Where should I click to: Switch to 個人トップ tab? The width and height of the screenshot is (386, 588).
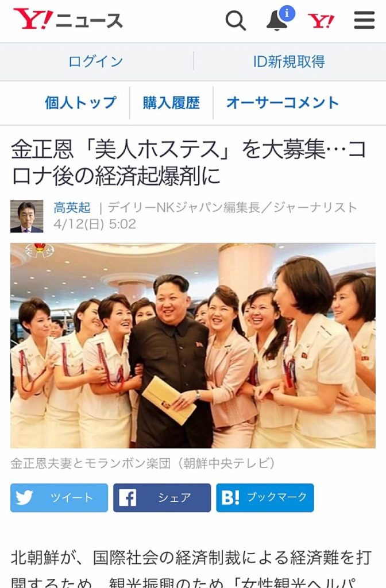click(x=80, y=103)
